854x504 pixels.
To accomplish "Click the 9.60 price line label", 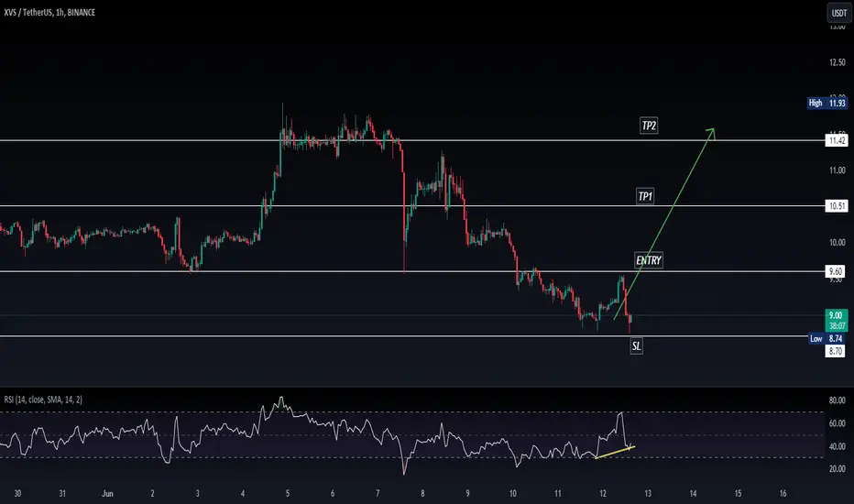I will pos(836,271).
